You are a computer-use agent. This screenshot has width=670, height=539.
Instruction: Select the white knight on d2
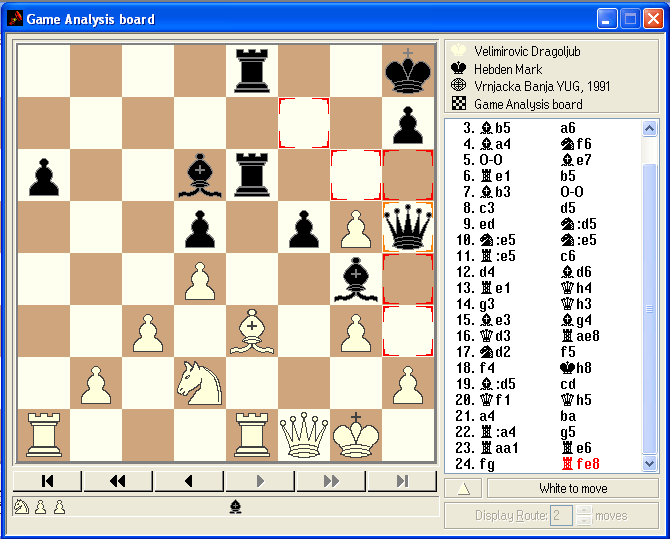[200, 382]
